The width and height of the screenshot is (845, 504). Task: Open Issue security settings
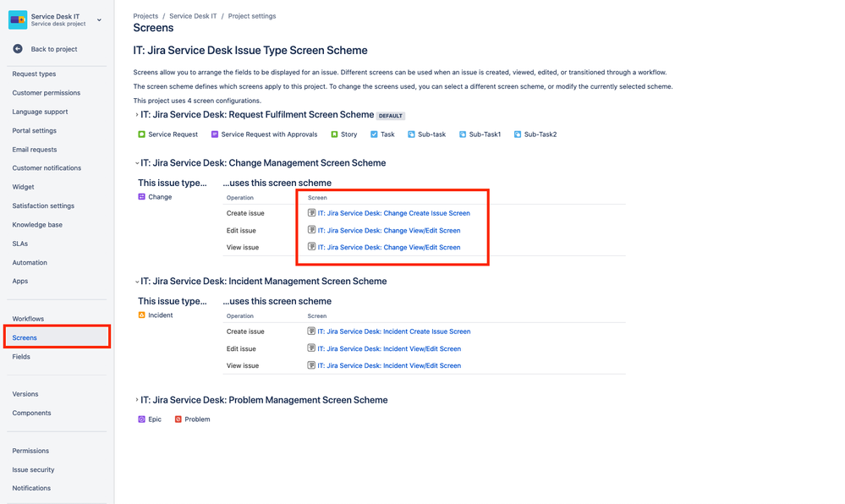click(x=33, y=469)
